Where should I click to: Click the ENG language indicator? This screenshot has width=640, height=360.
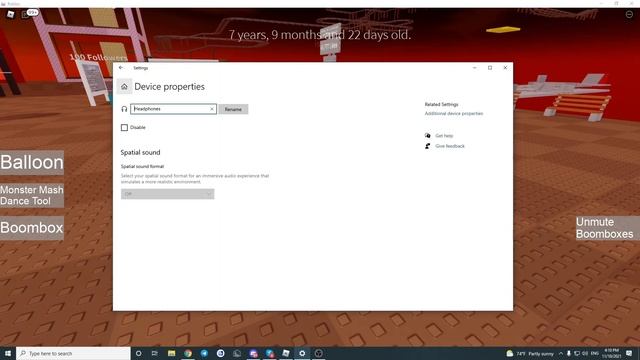tap(595, 353)
